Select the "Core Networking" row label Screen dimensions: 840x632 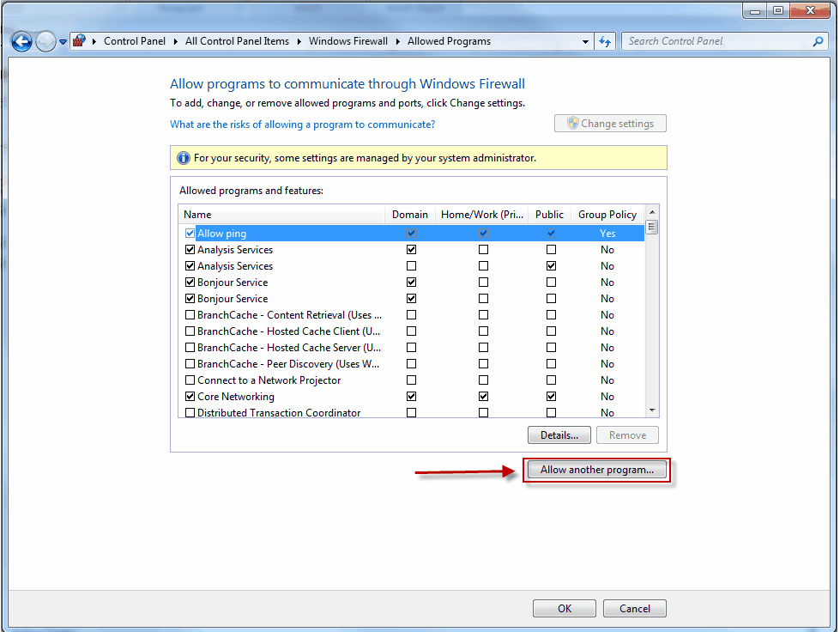pyautogui.click(x=236, y=397)
